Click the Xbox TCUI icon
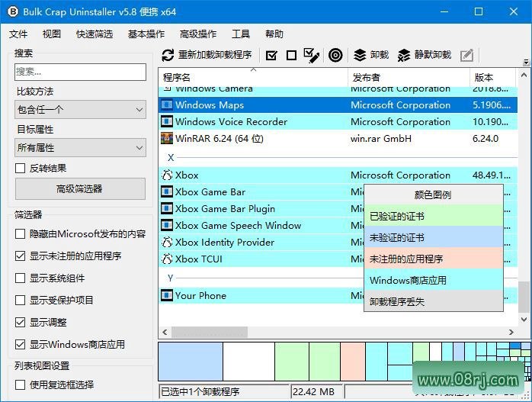Image resolution: width=532 pixels, height=402 pixels. [x=167, y=259]
